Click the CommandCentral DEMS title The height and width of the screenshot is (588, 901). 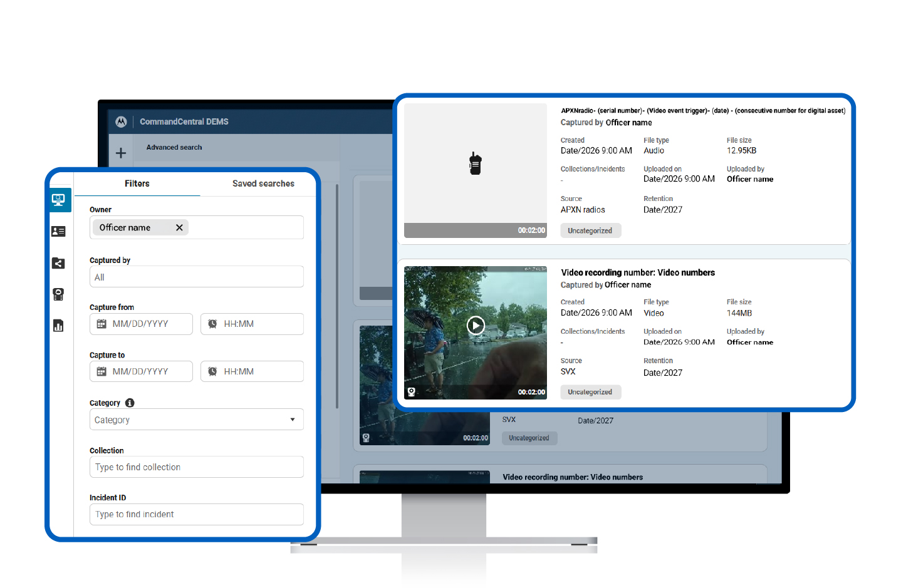tap(184, 121)
